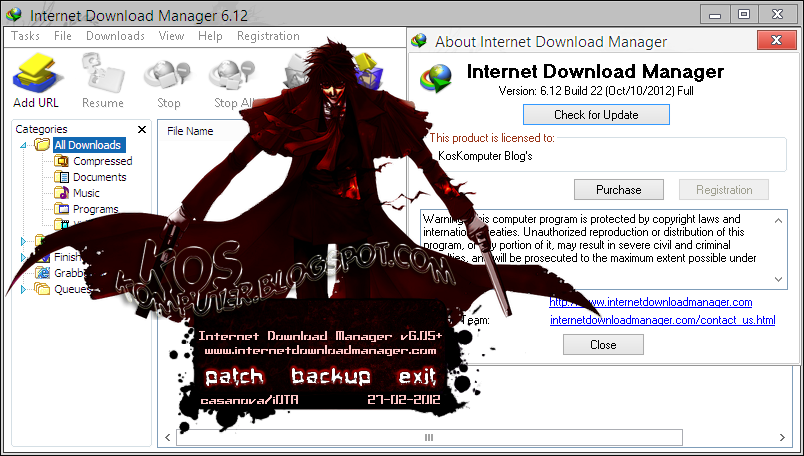This screenshot has width=804, height=456.
Task: Click the KosKomputer Blog's licensee text
Action: tap(485, 156)
